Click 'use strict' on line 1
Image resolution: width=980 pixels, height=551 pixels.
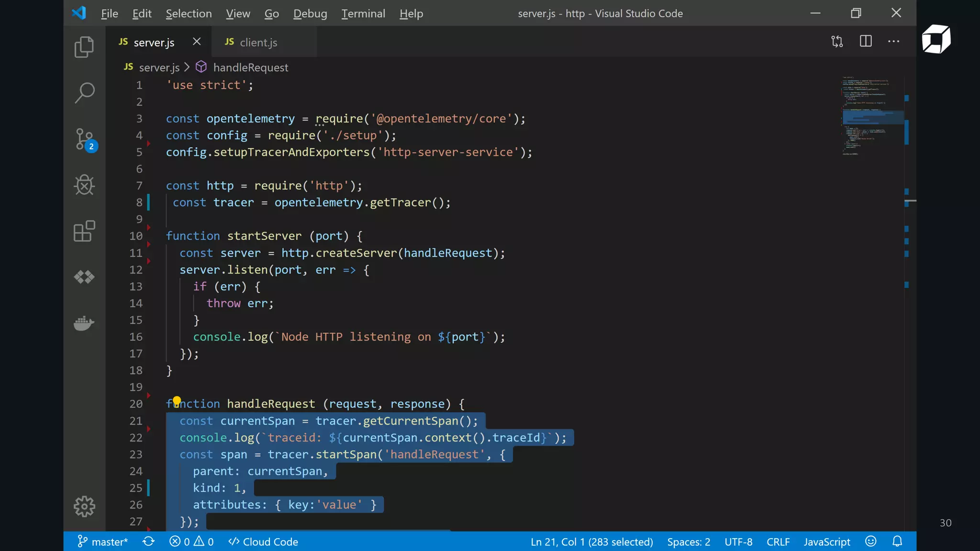coord(206,85)
